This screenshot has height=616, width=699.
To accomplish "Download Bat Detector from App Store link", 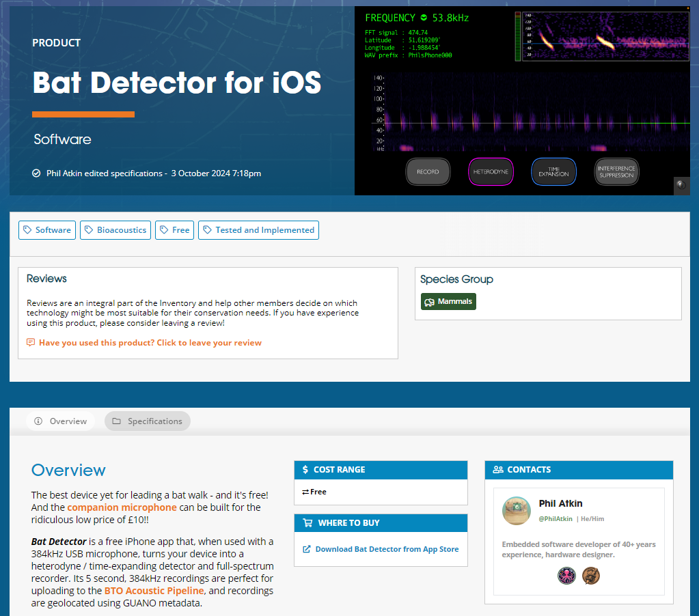I will [387, 549].
